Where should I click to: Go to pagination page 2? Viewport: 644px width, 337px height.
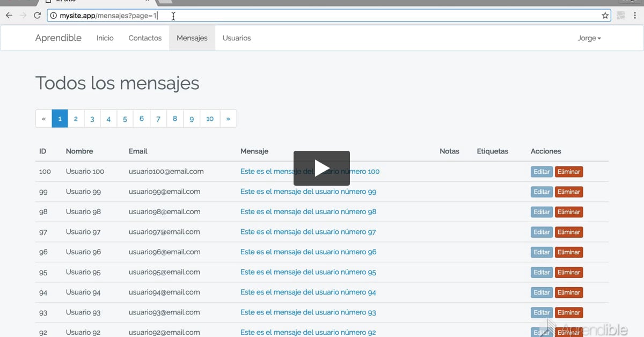click(76, 119)
